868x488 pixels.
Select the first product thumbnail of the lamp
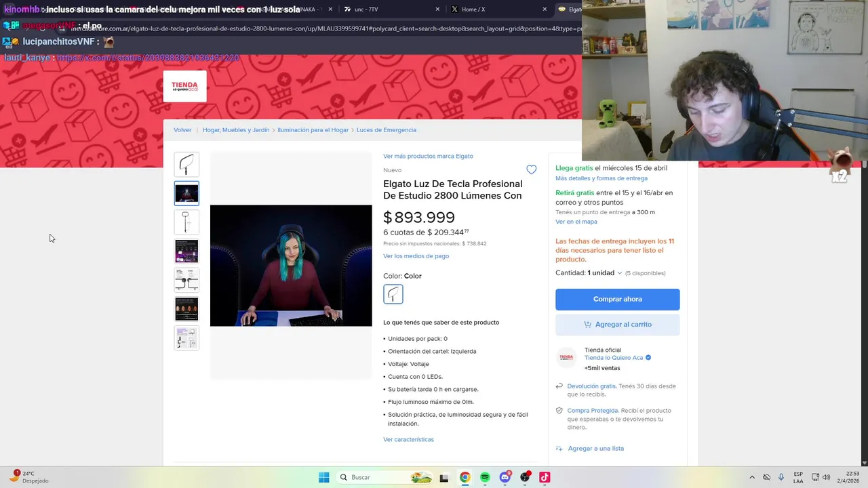click(x=186, y=165)
